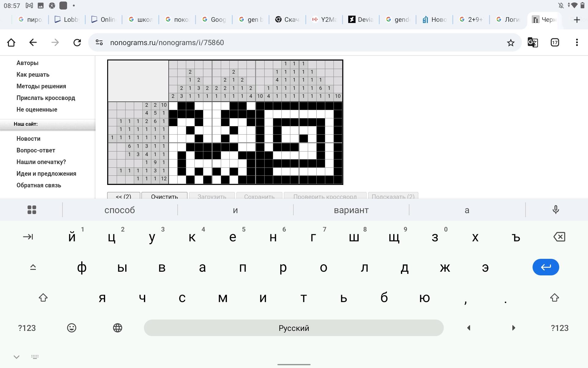Open site info icon in address bar
The image size is (588, 368).
point(99,43)
